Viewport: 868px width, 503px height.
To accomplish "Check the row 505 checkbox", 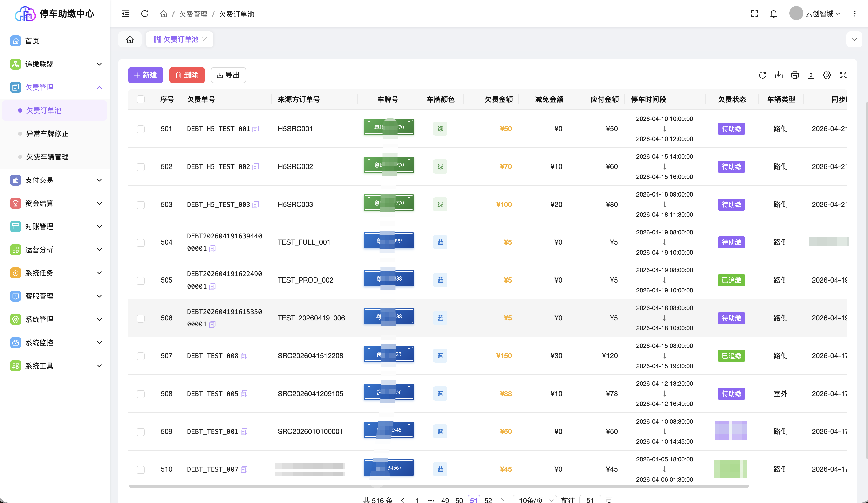I will click(140, 281).
